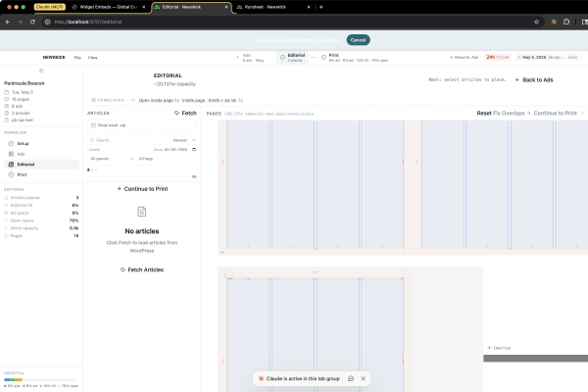Screen dimensions: 588x392
Task: Click the Issue Fill progress bar
Action: [41, 379]
